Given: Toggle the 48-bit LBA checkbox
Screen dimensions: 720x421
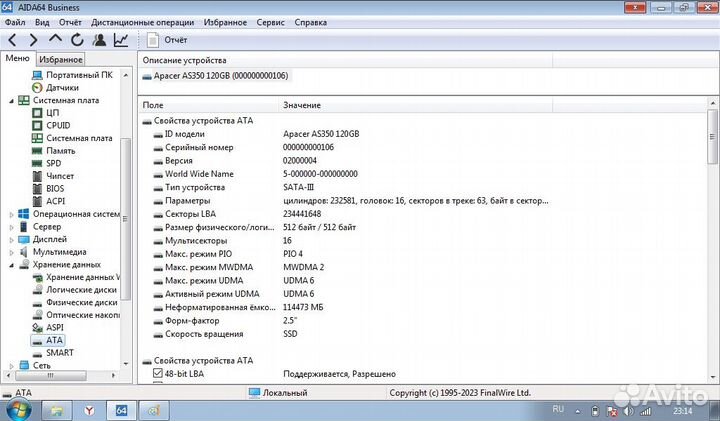Looking at the screenshot, I should 158,373.
